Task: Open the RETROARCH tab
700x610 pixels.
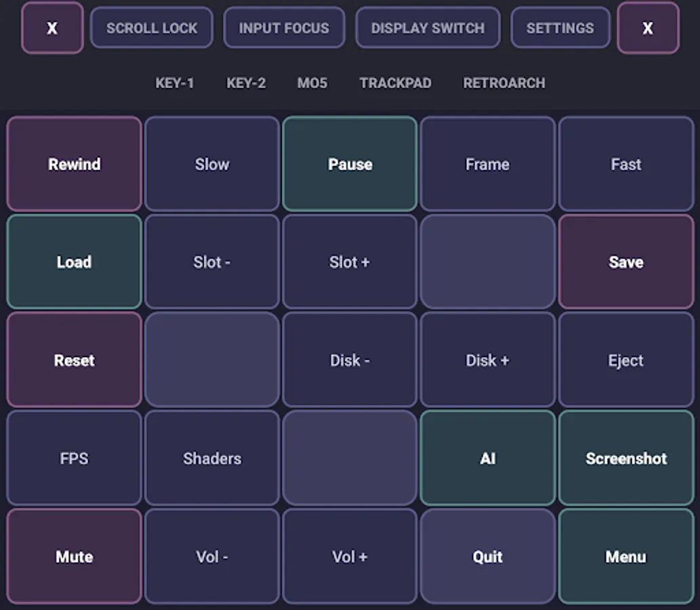Action: point(504,83)
